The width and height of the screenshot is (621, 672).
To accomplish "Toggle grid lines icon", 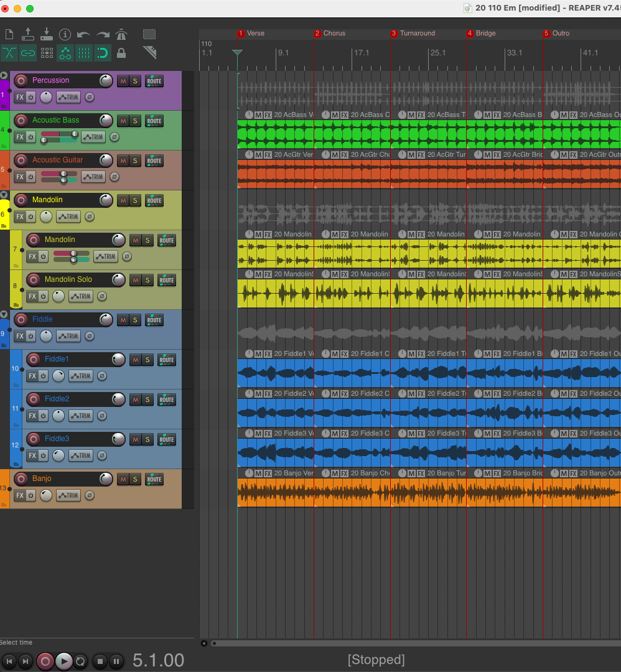I will click(x=84, y=53).
